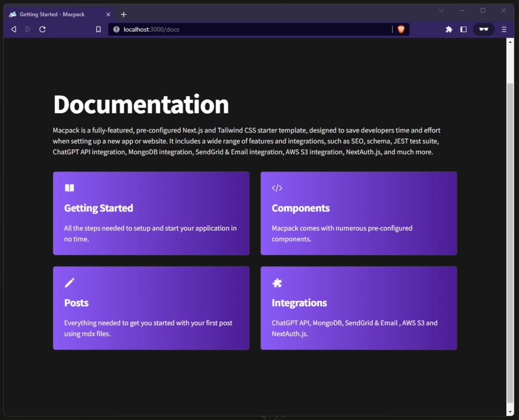
Task: Click the Documentation page heading
Action: [x=141, y=104]
